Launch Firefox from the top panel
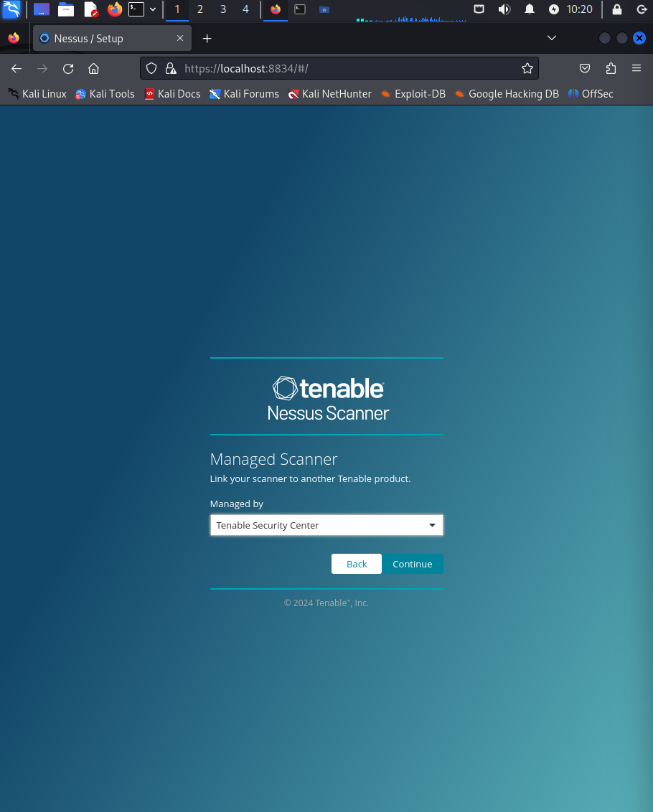The image size is (653, 812). [x=115, y=9]
